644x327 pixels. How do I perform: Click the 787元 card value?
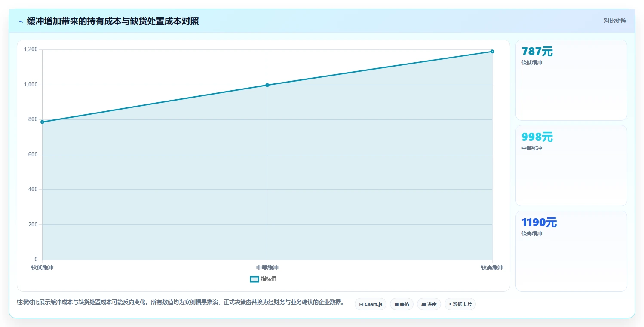537,52
